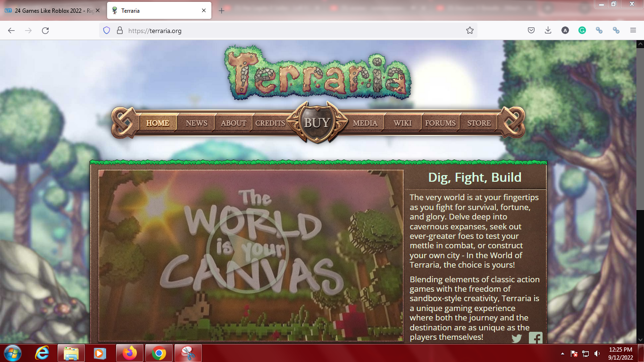The image size is (644, 362).
Task: Click the terraria.org address bar
Action: [x=288, y=30]
